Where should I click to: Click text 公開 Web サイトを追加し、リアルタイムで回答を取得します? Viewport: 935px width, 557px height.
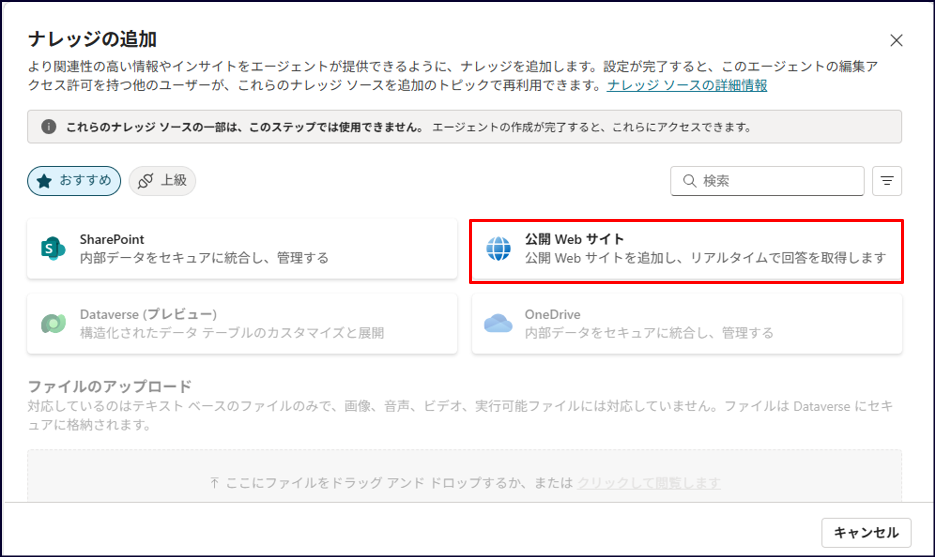pos(705,258)
